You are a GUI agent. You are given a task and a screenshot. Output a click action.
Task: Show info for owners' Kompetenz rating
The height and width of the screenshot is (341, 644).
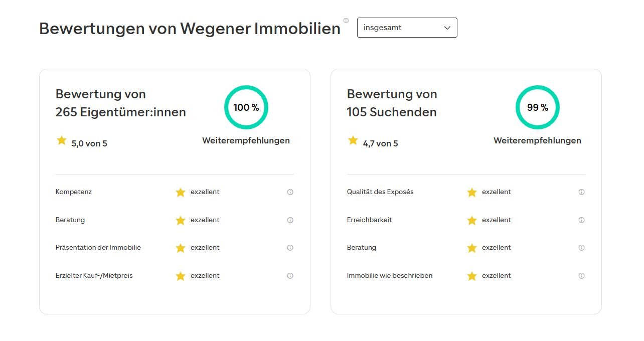click(x=290, y=192)
